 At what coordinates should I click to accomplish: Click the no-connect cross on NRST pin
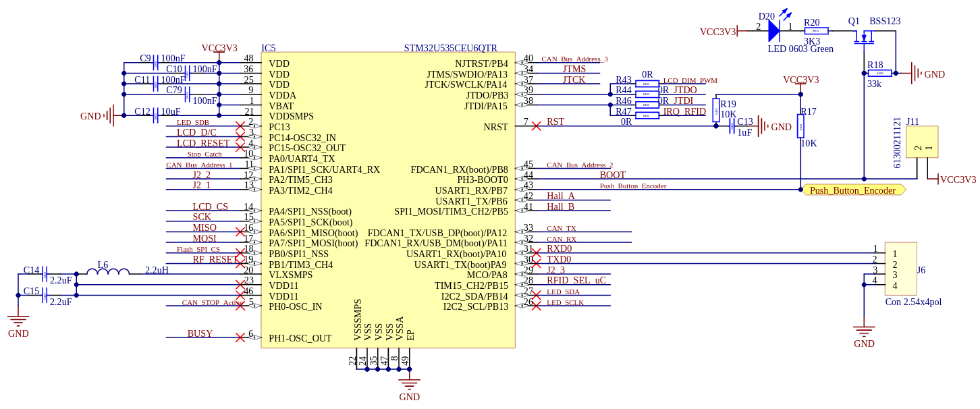pyautogui.click(x=537, y=124)
